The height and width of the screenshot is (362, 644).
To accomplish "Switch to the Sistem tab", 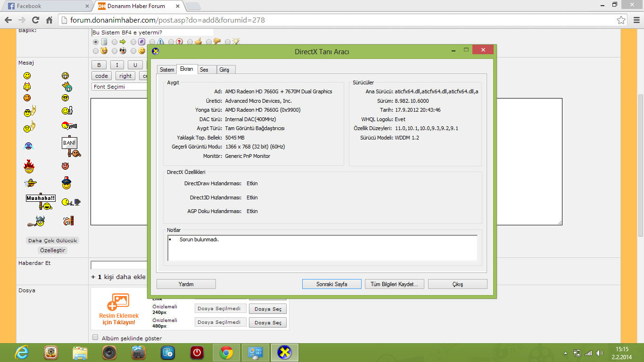I will coord(167,70).
